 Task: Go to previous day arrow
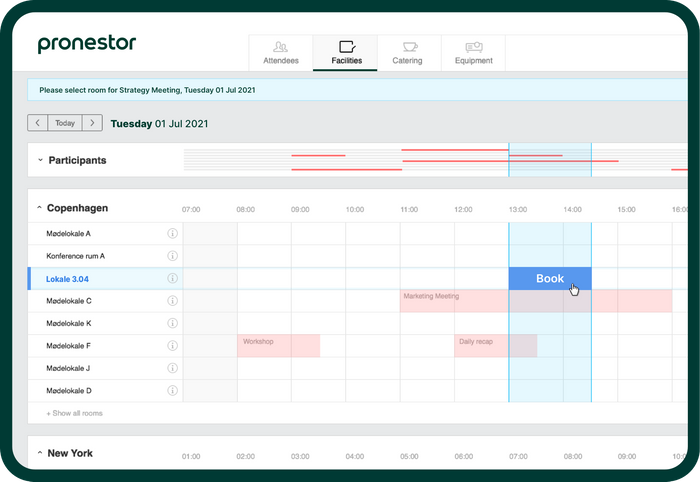click(x=38, y=123)
